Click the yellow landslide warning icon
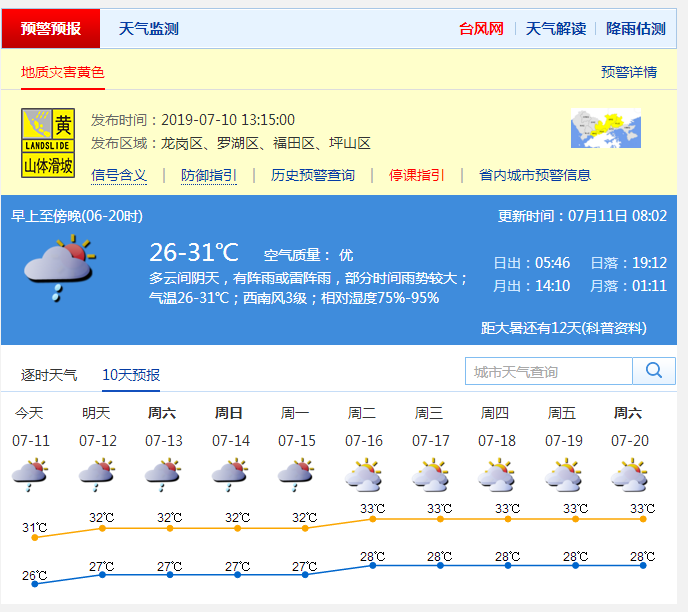This screenshot has width=688, height=612. (48, 143)
